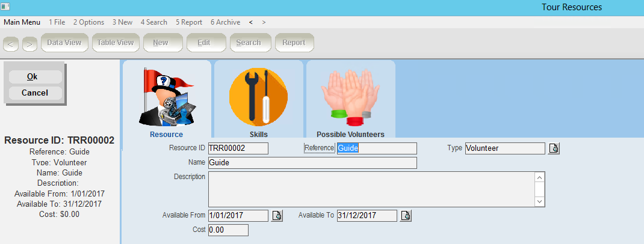Open the Available From calendar picker
The height and width of the screenshot is (244, 644).
(x=277, y=216)
